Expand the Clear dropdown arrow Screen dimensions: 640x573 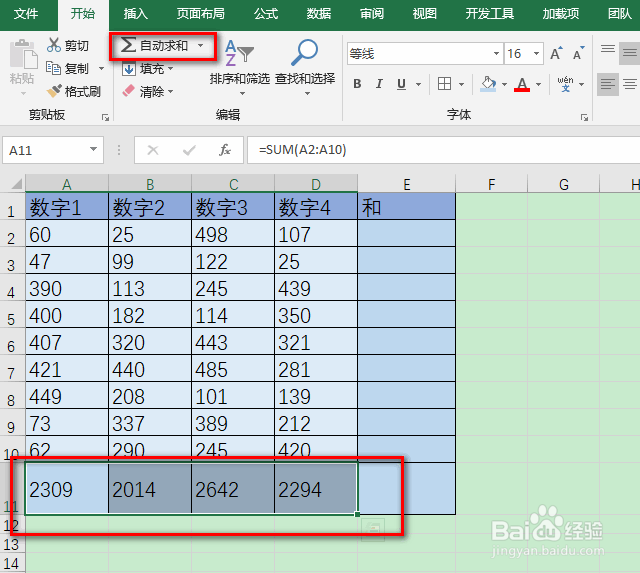pyautogui.click(x=171, y=91)
